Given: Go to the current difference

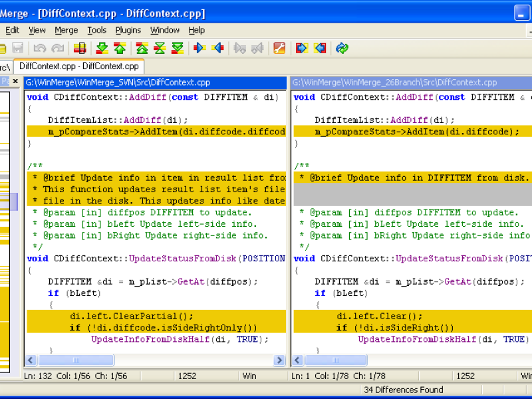Looking at the screenshot, I should [x=160, y=48].
